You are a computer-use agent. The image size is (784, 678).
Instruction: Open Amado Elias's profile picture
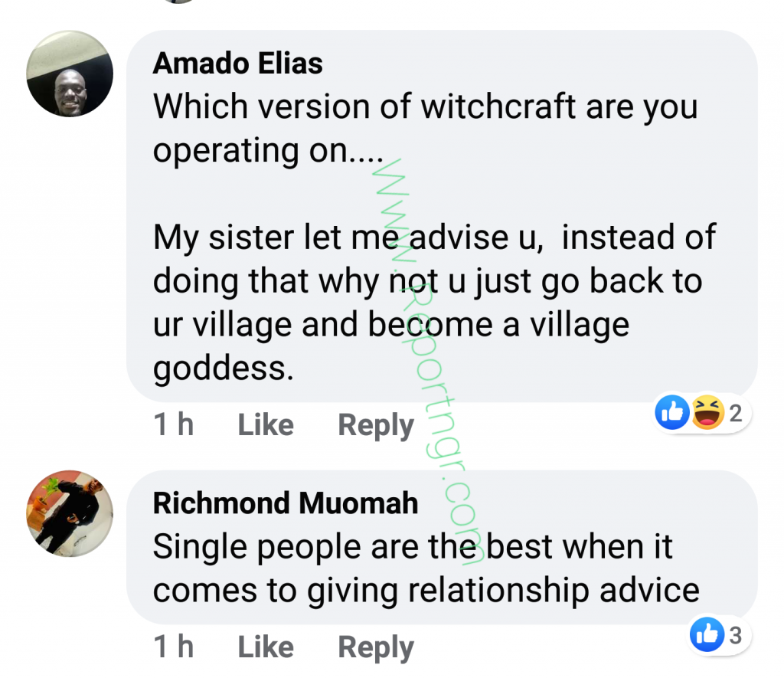(x=70, y=74)
